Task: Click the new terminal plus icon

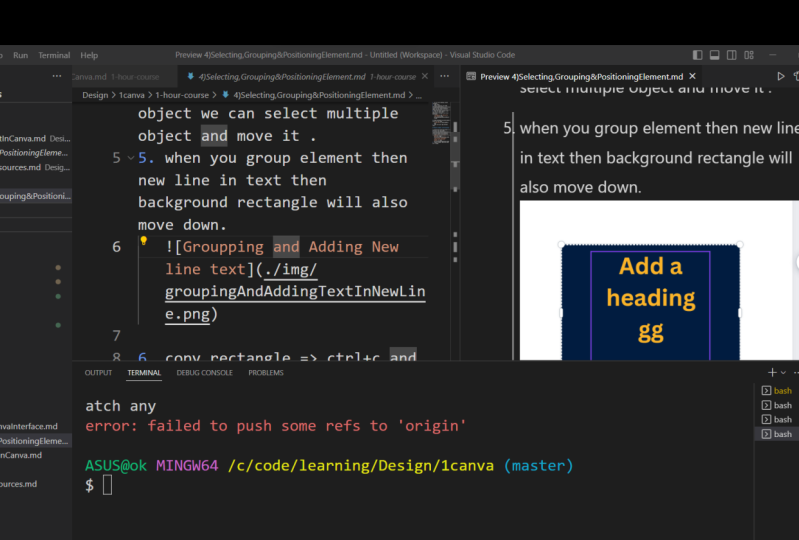Action: [772, 372]
